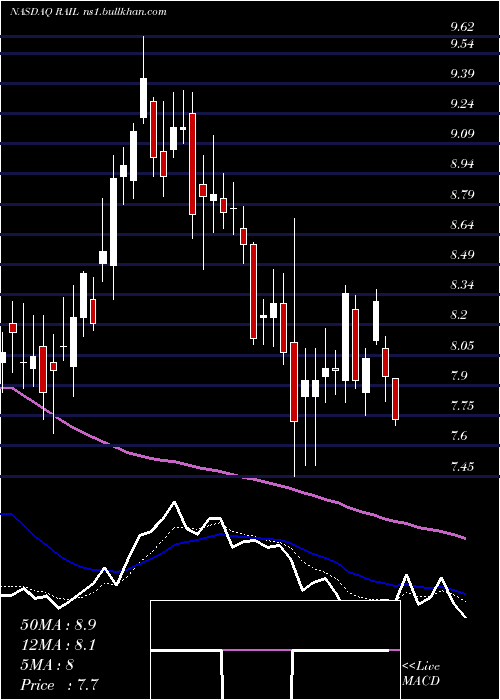Image resolution: width=500 pixels, height=700 pixels.
Task: Click the NASDAQ RAIL ns1.bullkhan.com title text
Action: click(x=88, y=11)
